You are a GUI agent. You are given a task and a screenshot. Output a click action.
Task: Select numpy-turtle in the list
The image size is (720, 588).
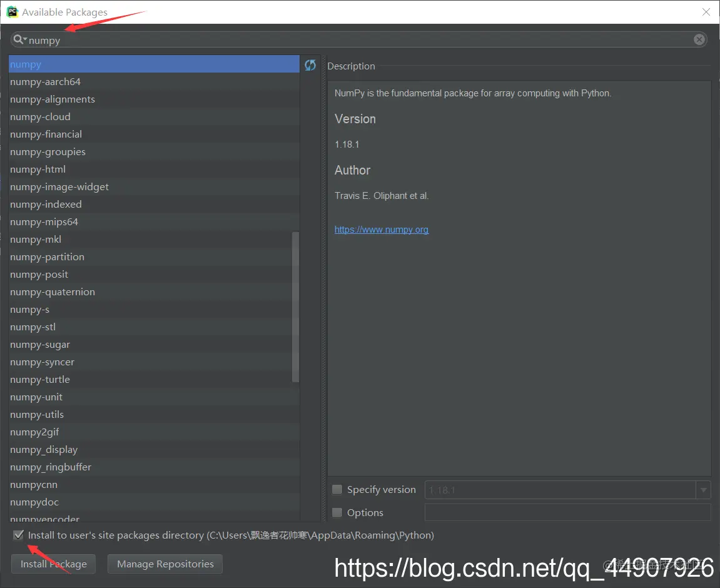point(154,379)
